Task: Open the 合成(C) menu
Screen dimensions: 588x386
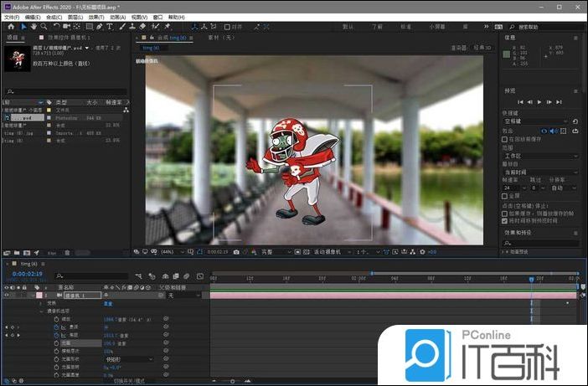Action: pyautogui.click(x=54, y=17)
